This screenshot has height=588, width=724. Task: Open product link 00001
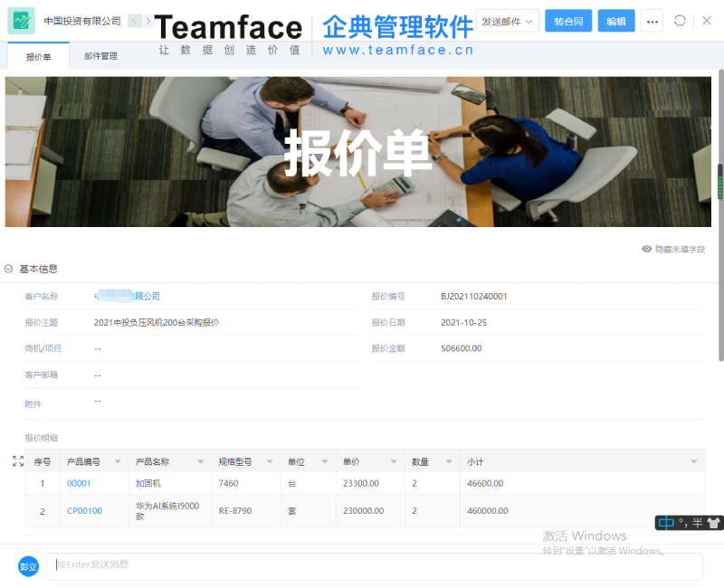tap(79, 483)
